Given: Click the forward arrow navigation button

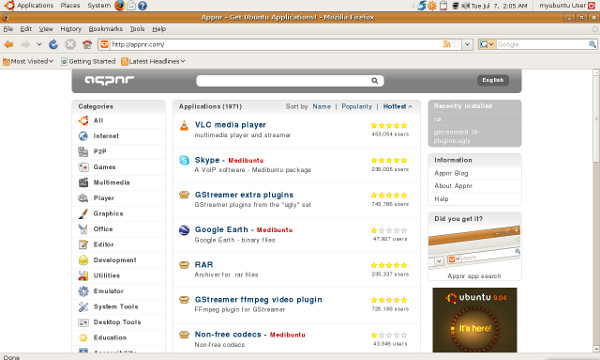Looking at the screenshot, I should point(26,44).
